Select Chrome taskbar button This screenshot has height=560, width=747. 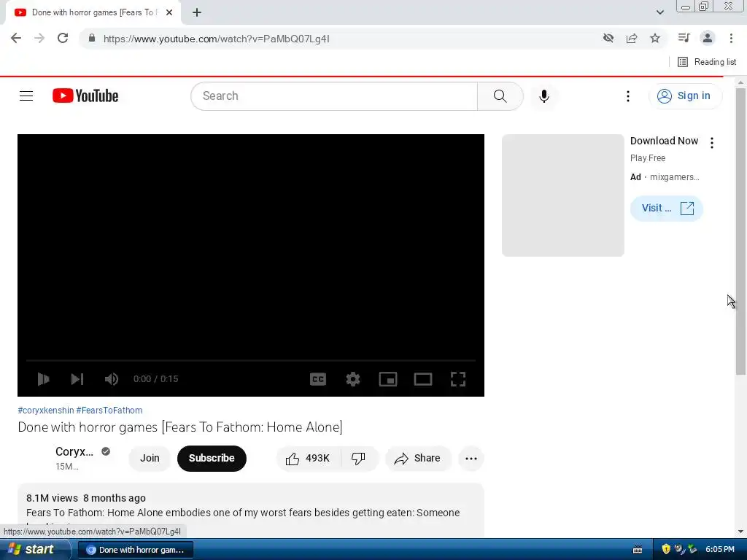135,550
